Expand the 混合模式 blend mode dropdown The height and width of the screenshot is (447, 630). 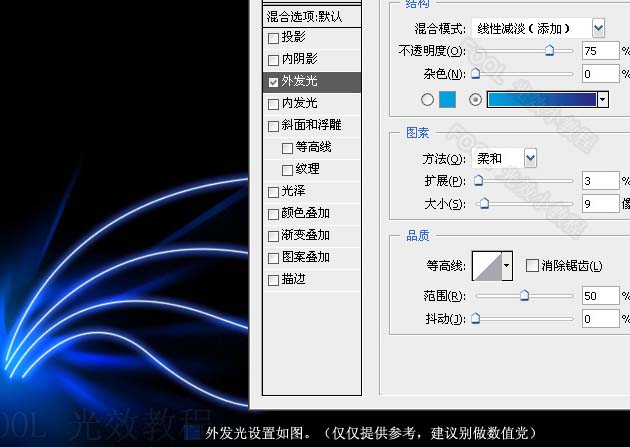click(x=598, y=29)
